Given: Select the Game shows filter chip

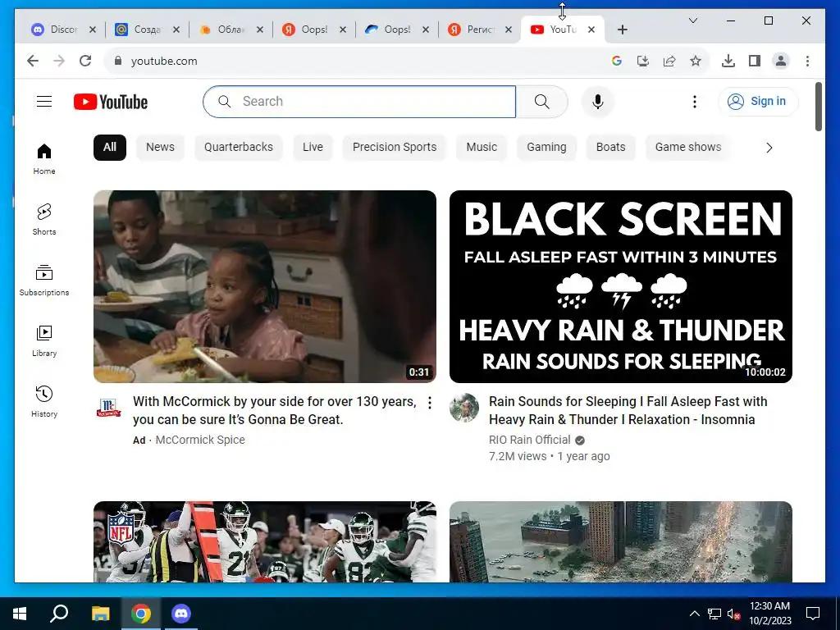Looking at the screenshot, I should (x=688, y=148).
